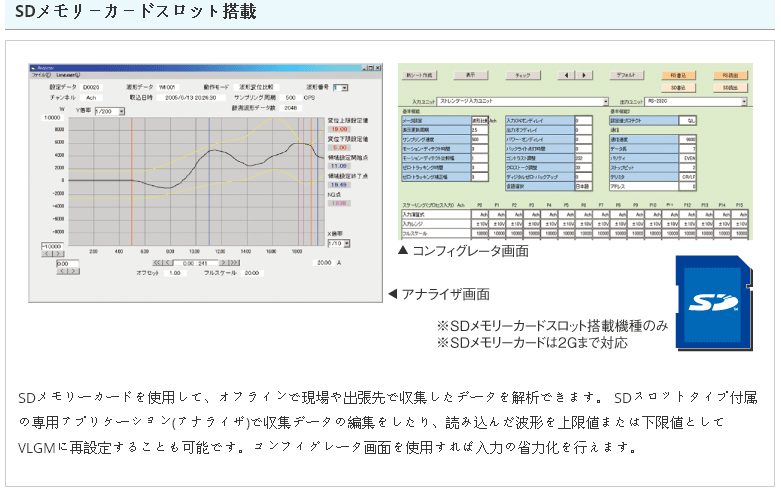
Task: Open the Lineuser menu in Analyzer window
Action: tap(66, 75)
